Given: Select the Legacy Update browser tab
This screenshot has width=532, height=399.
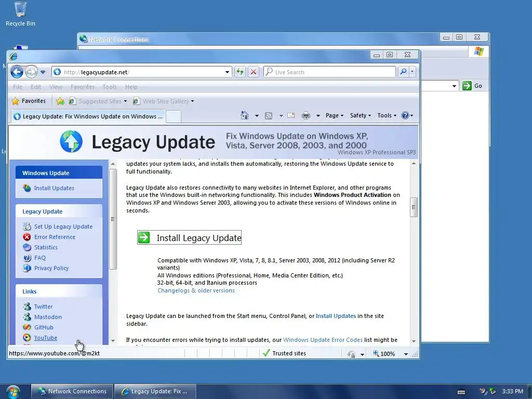Looking at the screenshot, I should (x=88, y=116).
